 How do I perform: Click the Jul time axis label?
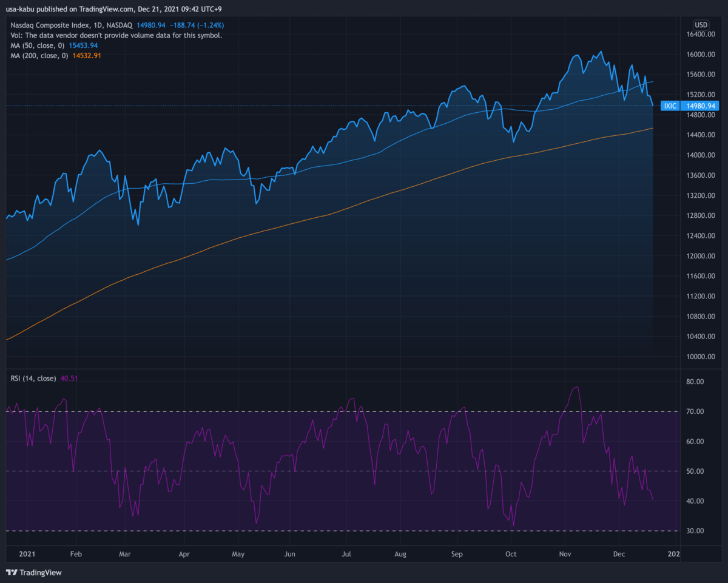[x=346, y=554]
